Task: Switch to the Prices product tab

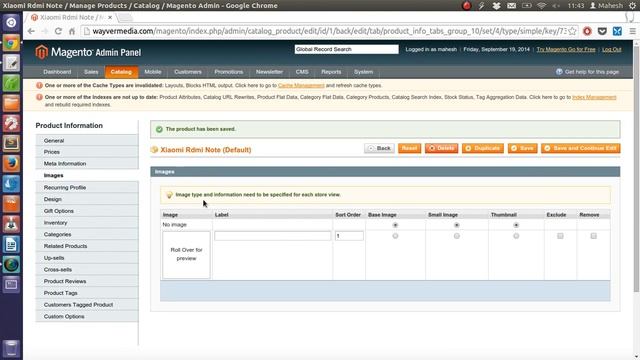Action: pyautogui.click(x=87, y=152)
